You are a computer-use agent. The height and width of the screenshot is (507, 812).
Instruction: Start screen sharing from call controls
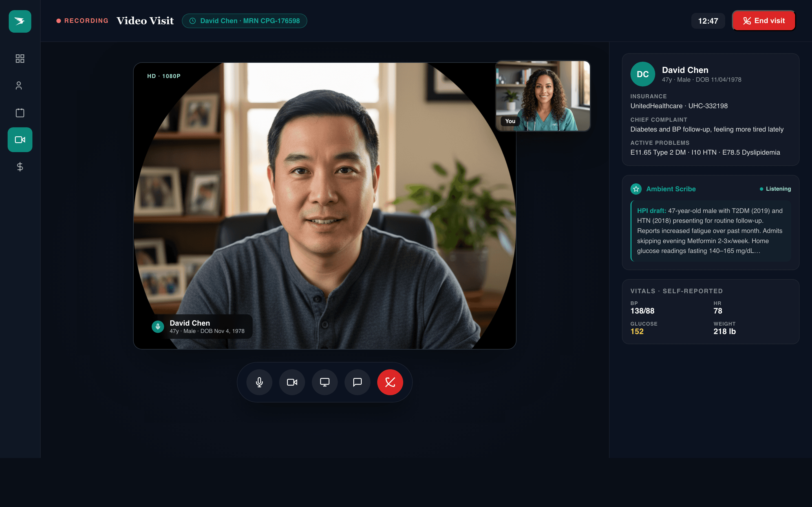coord(325,382)
